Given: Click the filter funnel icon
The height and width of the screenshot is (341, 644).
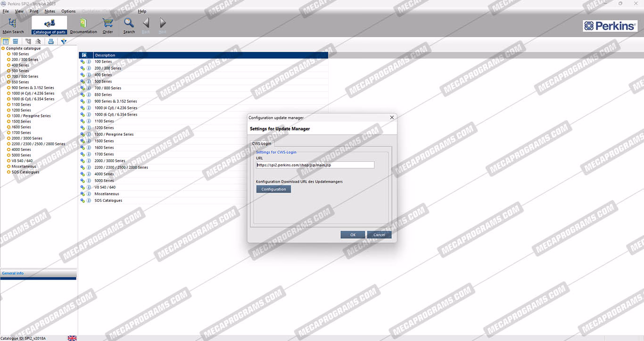Looking at the screenshot, I should [x=64, y=42].
